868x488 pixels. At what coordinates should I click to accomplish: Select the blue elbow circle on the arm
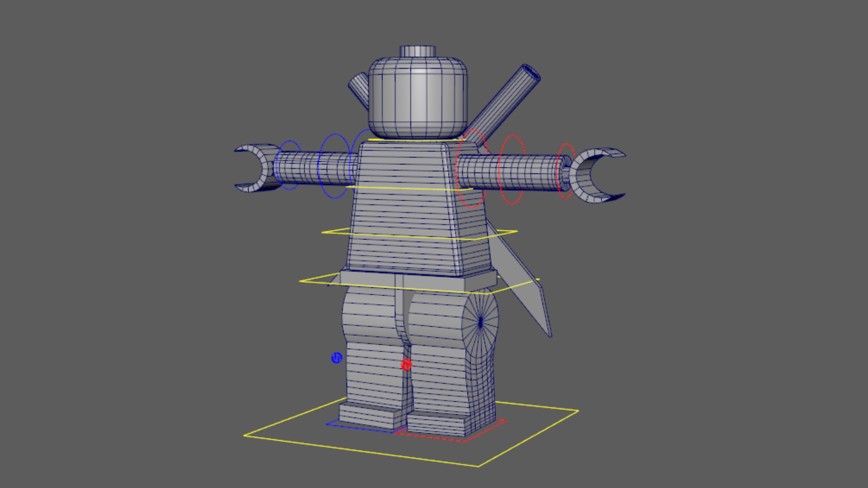[335, 166]
